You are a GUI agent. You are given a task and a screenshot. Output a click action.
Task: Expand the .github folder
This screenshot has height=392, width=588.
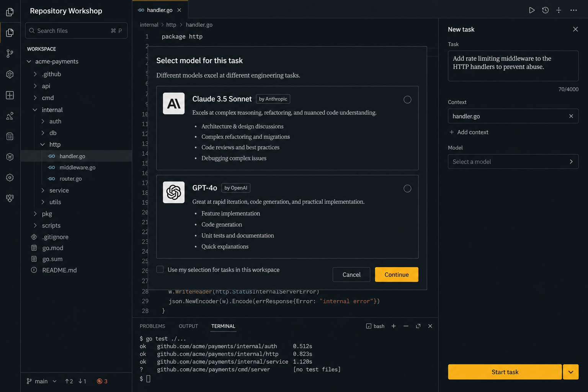pos(35,74)
